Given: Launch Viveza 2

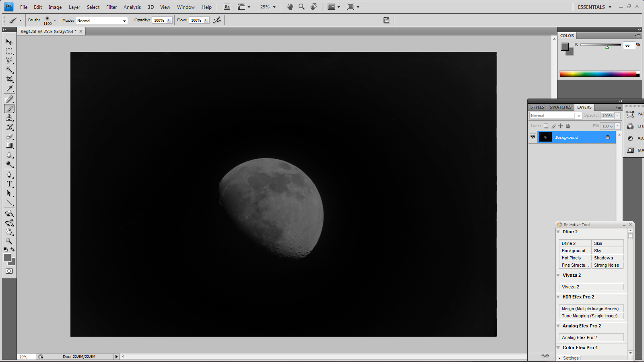Looking at the screenshot, I should tap(590, 286).
